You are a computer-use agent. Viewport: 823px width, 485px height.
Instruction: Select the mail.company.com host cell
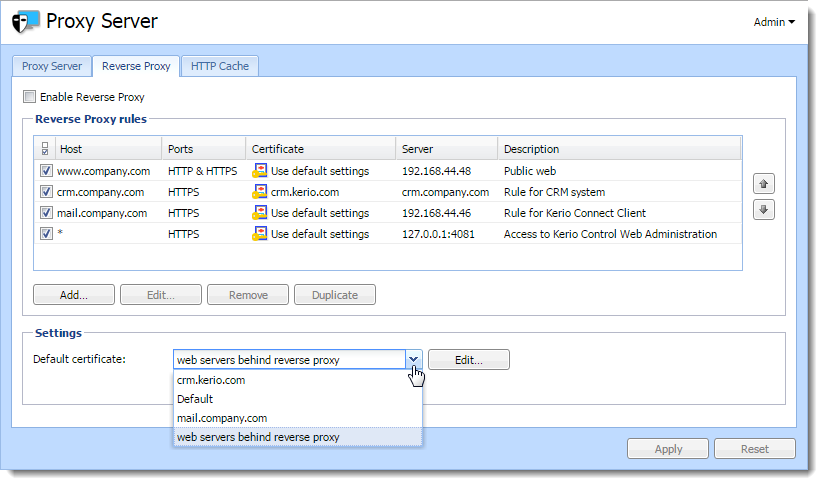102,213
